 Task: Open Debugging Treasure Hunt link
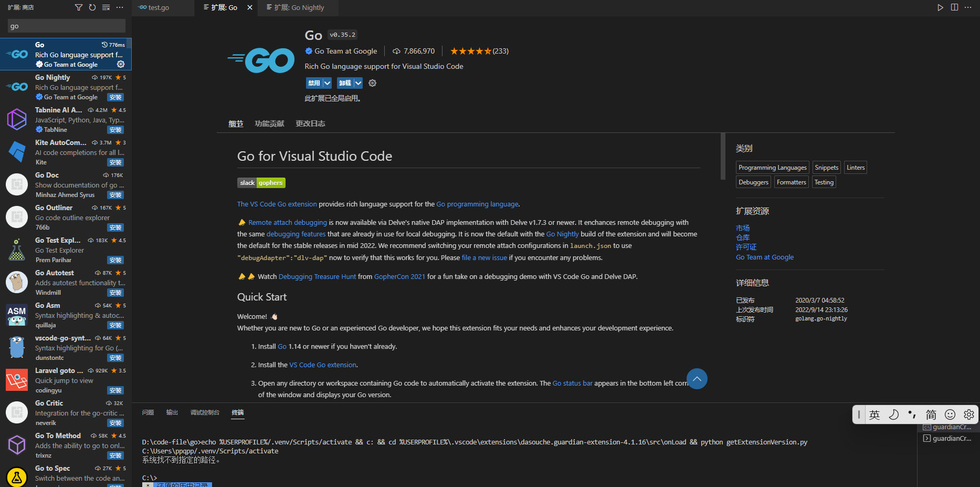(x=317, y=276)
